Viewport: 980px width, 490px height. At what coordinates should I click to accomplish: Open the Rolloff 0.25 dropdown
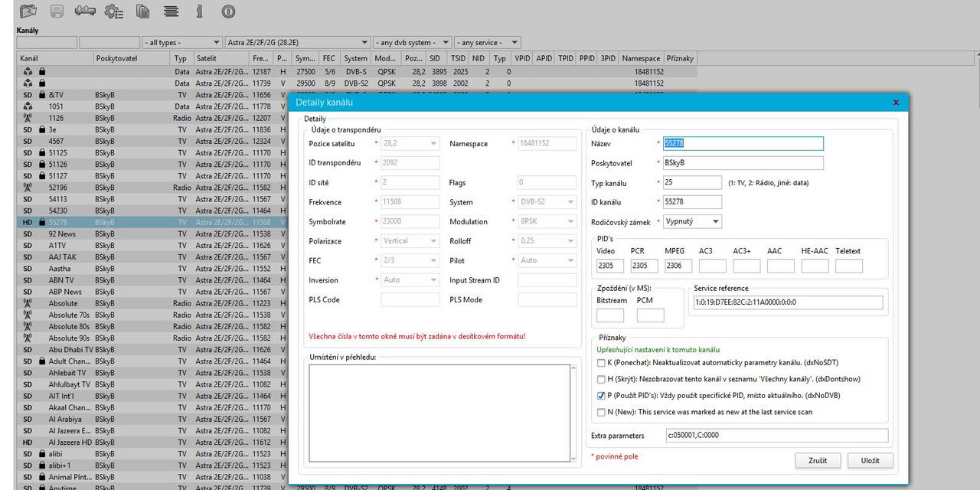click(x=547, y=241)
